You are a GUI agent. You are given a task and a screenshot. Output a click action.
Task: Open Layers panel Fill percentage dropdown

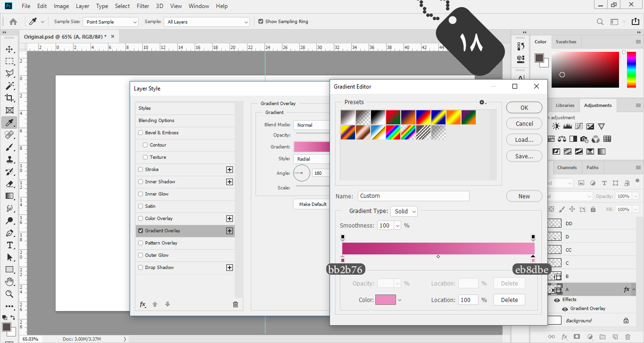636,209
